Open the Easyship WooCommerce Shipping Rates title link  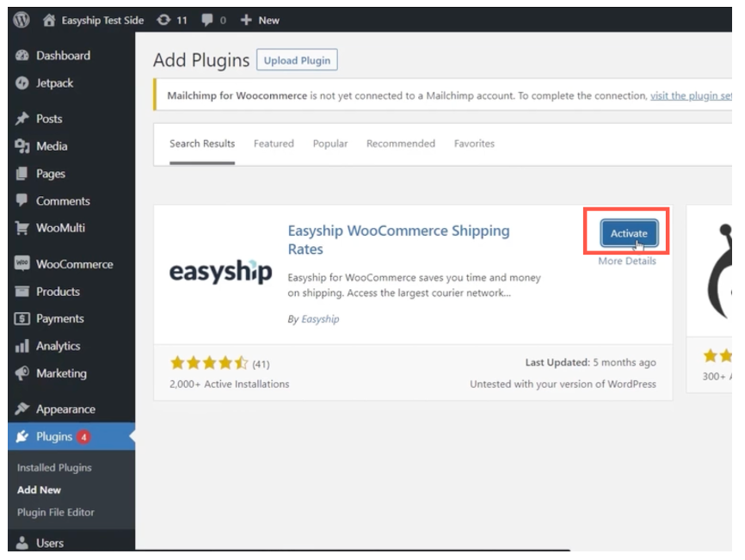point(398,239)
